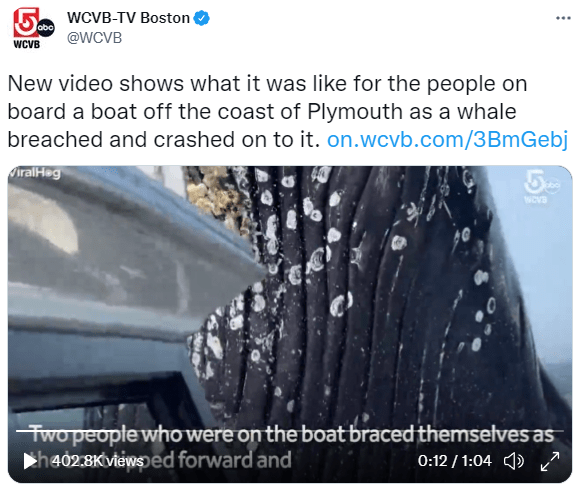Mute the video using the speaker icon
586x488 pixels.
pos(514,461)
